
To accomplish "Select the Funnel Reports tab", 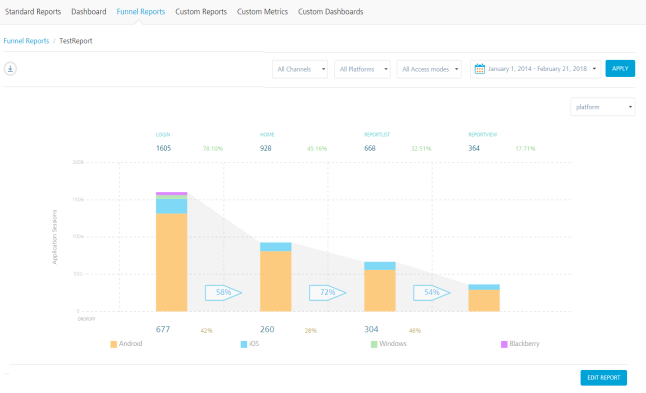I will (x=140, y=12).
